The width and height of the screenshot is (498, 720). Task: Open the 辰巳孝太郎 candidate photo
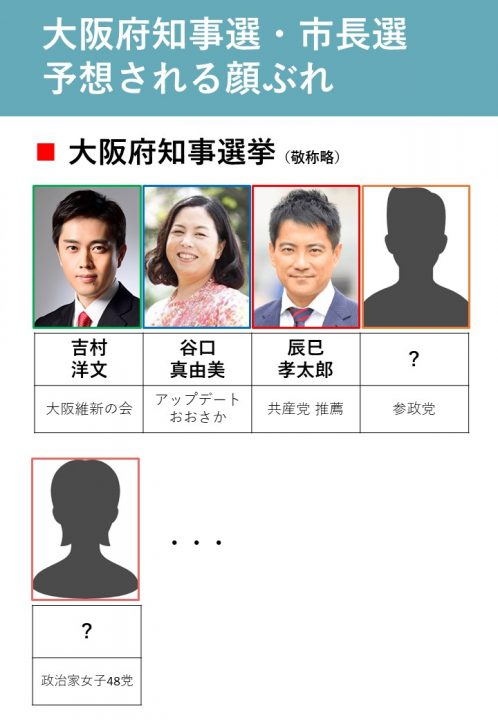306,257
